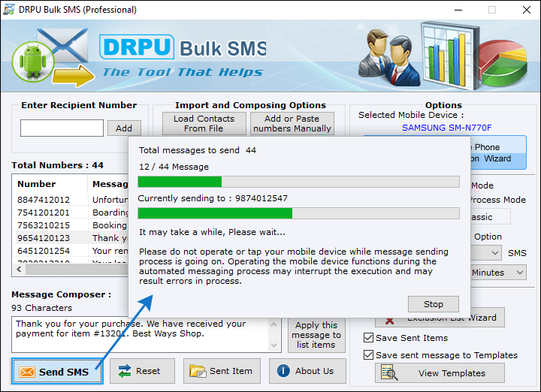This screenshot has height=392, width=541.
Task: Click Apply this message to list items
Action: pyautogui.click(x=316, y=335)
